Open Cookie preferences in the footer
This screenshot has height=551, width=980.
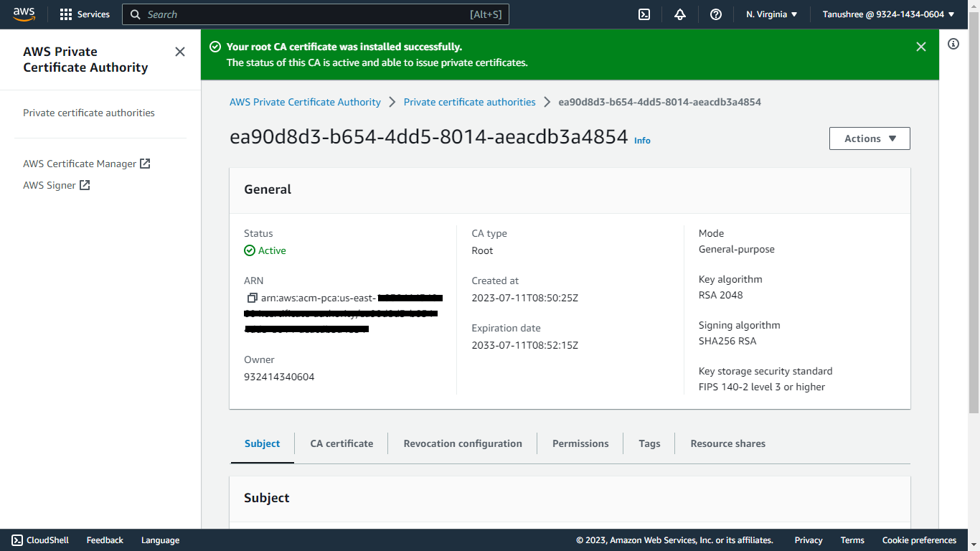(919, 540)
